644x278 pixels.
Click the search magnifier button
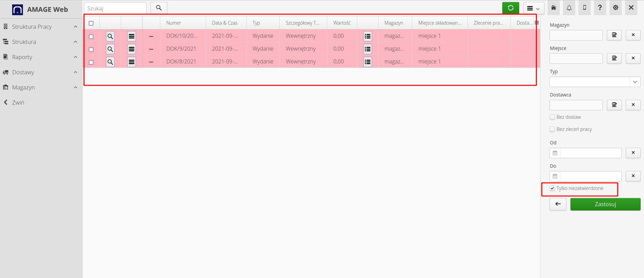tap(159, 8)
